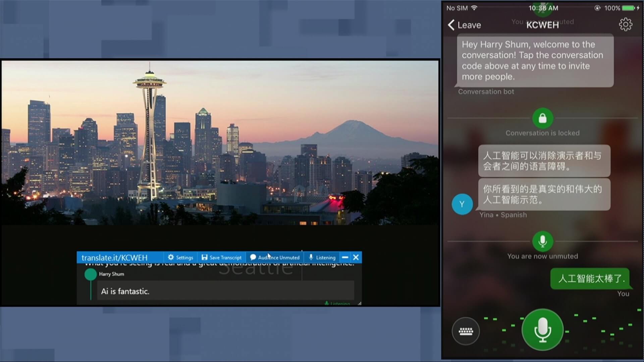Screen dimensions: 644x362
Task: Tap the Wi-Fi icon in status bar
Action: 474,8
